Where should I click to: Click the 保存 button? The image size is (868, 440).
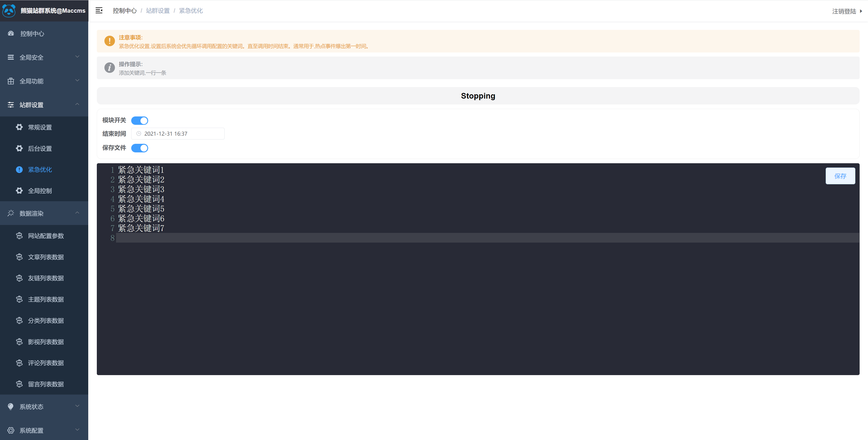(840, 176)
